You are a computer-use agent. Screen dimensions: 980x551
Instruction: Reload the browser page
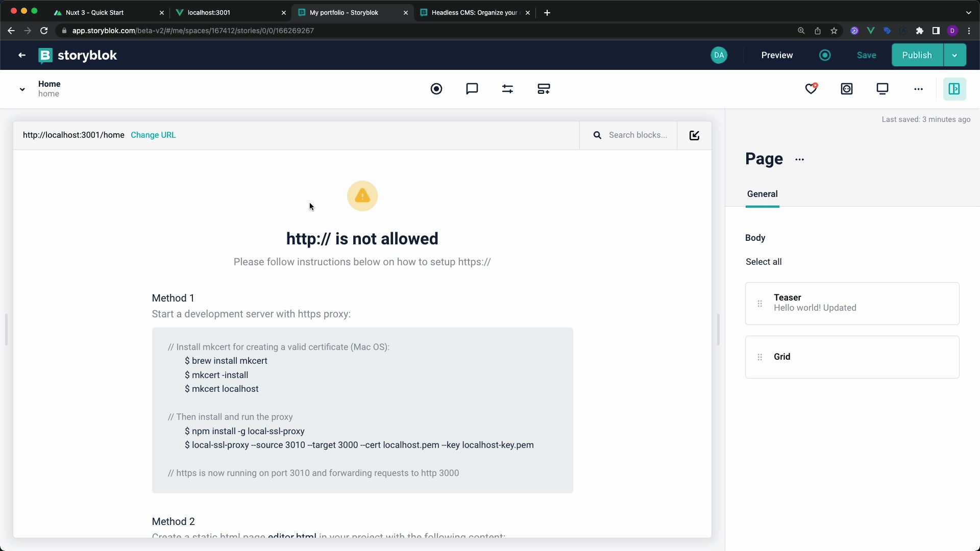(x=44, y=31)
